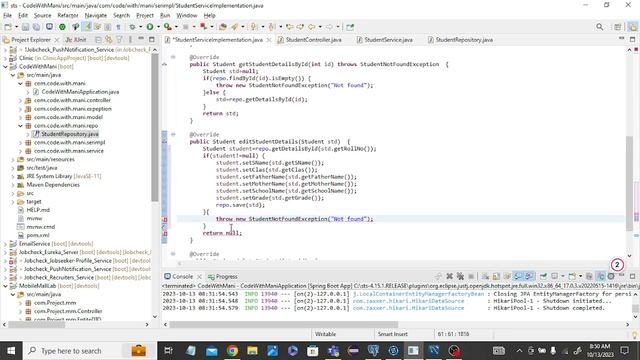
Task: Click Smart Insert in the status bar
Action: (x=393, y=334)
